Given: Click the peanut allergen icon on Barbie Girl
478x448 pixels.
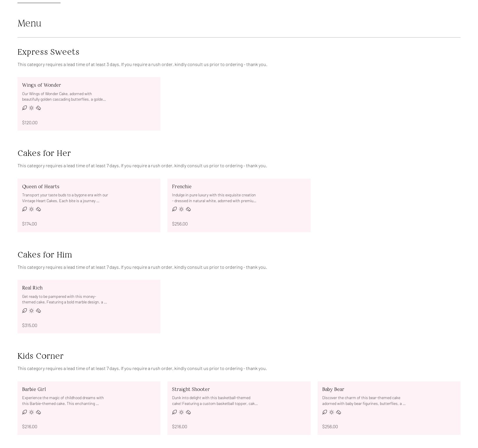Looking at the screenshot, I should [x=39, y=412].
